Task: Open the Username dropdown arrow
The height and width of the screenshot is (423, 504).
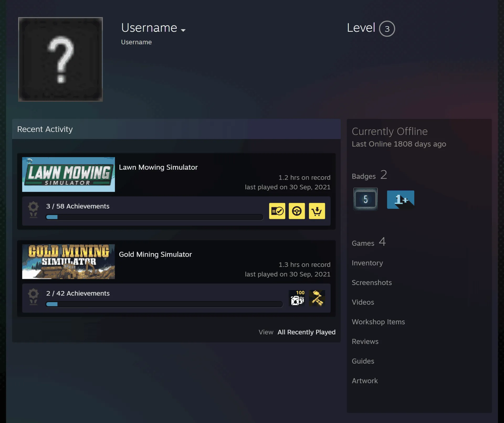Action: coord(183,30)
